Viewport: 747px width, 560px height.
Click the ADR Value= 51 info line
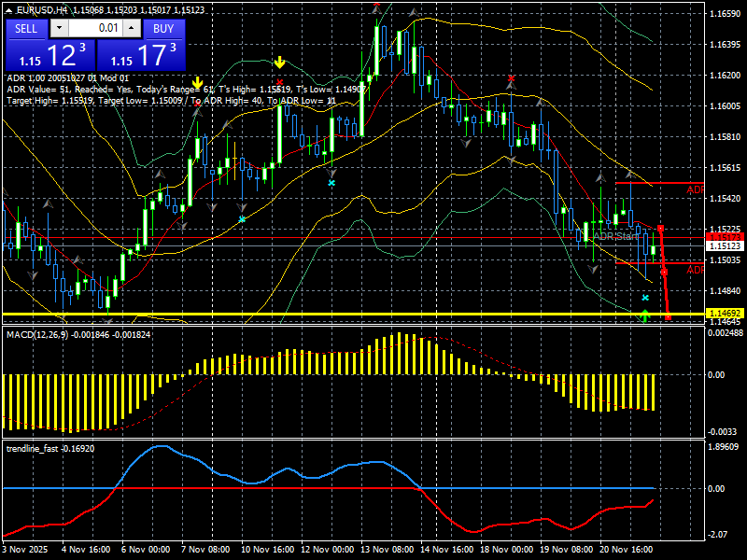tap(187, 89)
